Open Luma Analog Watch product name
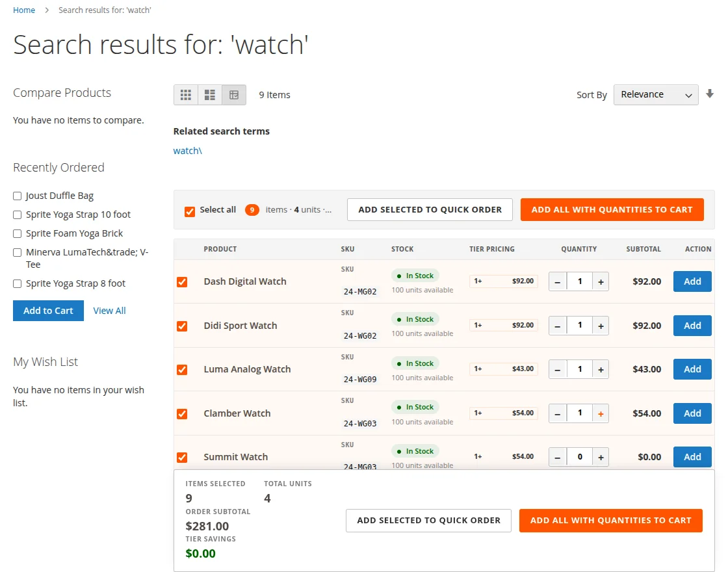 click(248, 369)
